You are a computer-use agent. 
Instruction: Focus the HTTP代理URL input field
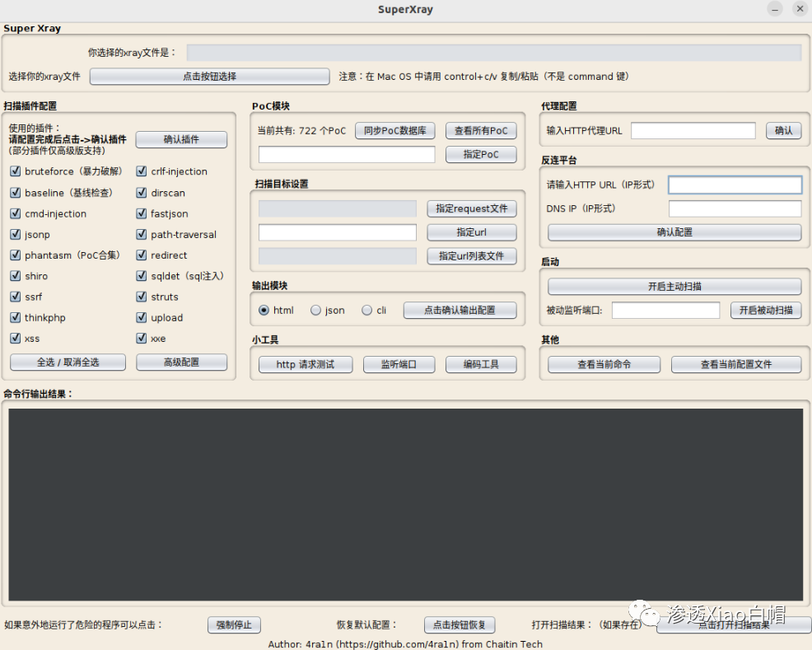[x=693, y=130]
